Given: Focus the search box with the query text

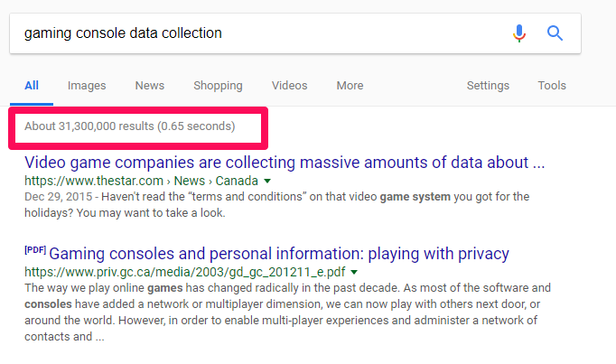Looking at the screenshot, I should [253, 33].
